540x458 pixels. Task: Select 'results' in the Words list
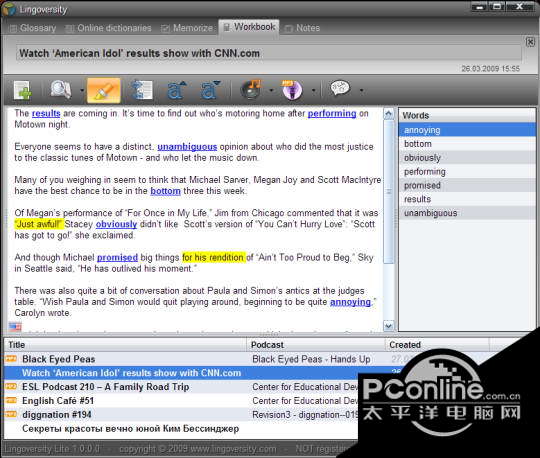coord(467,199)
